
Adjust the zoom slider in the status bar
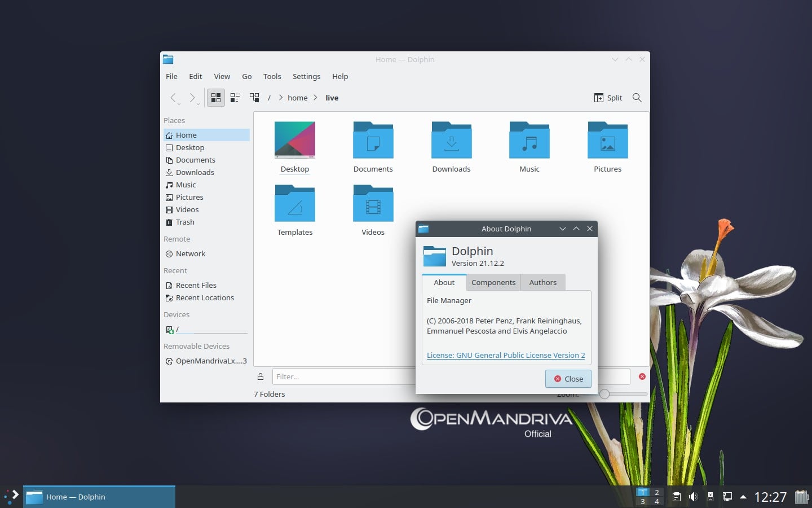(x=604, y=395)
